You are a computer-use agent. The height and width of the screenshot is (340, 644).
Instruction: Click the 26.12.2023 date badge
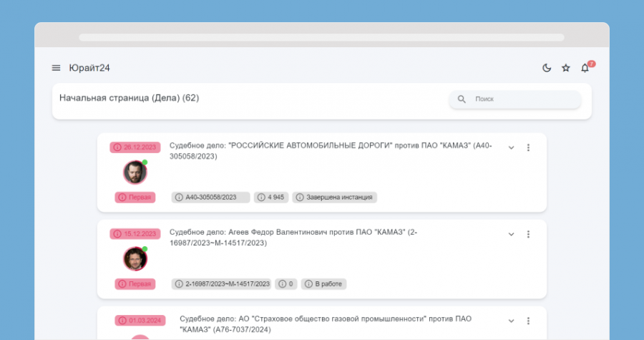pyautogui.click(x=135, y=147)
